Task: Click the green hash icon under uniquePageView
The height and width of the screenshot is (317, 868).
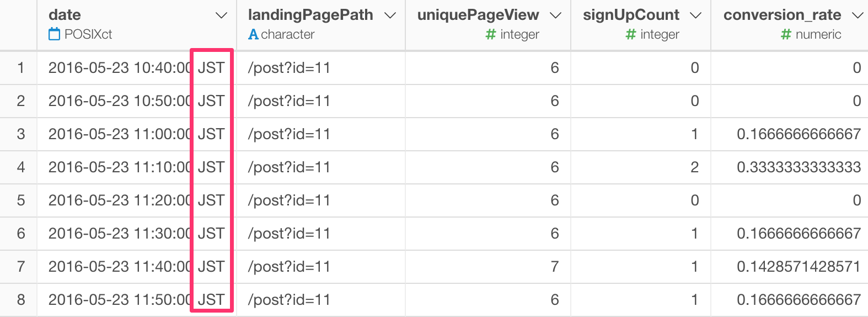Action: point(491,34)
